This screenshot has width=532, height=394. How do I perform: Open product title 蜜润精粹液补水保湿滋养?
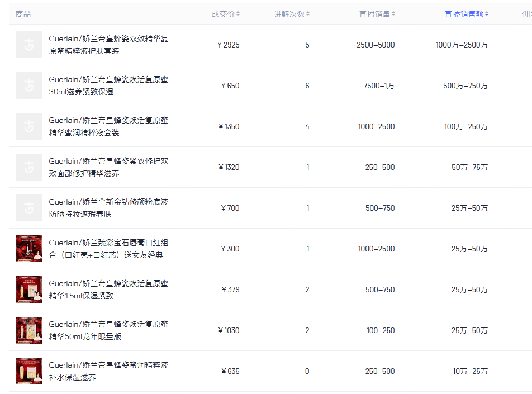pyautogui.click(x=108, y=371)
